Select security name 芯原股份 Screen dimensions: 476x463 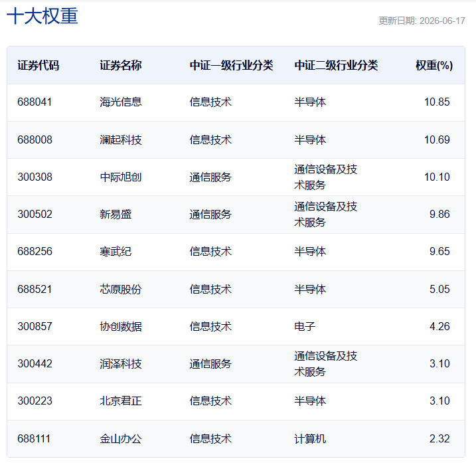click(x=121, y=289)
